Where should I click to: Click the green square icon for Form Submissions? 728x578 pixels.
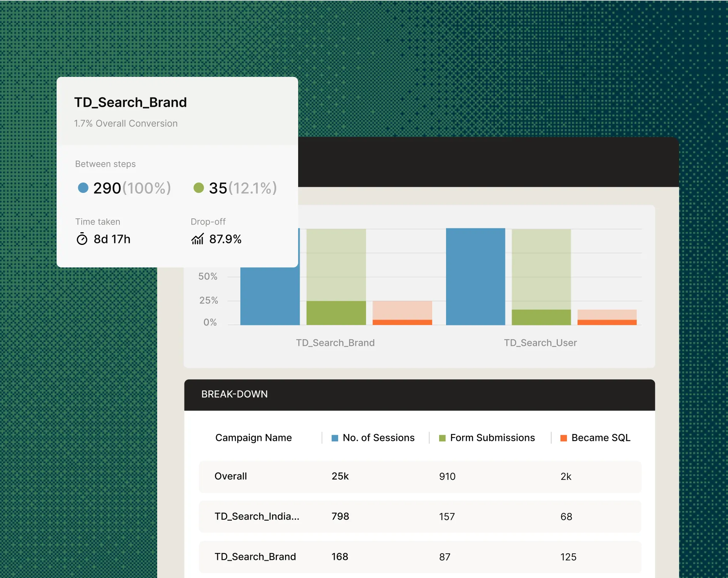[441, 438]
